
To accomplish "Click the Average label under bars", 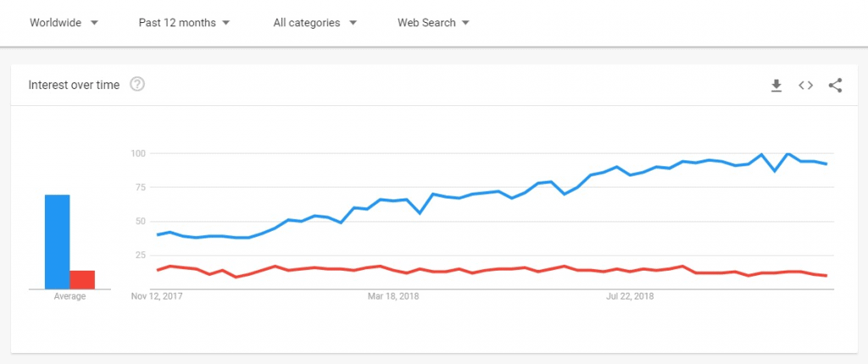I will click(x=70, y=296).
